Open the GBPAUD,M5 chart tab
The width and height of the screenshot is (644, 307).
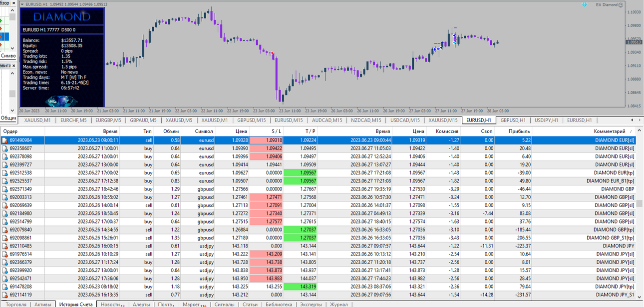pos(143,120)
